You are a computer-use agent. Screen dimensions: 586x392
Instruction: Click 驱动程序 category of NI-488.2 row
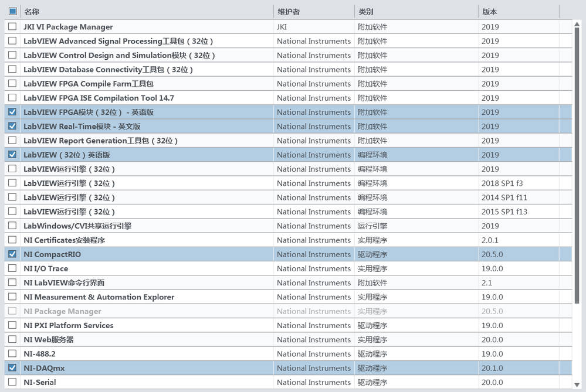(372, 353)
